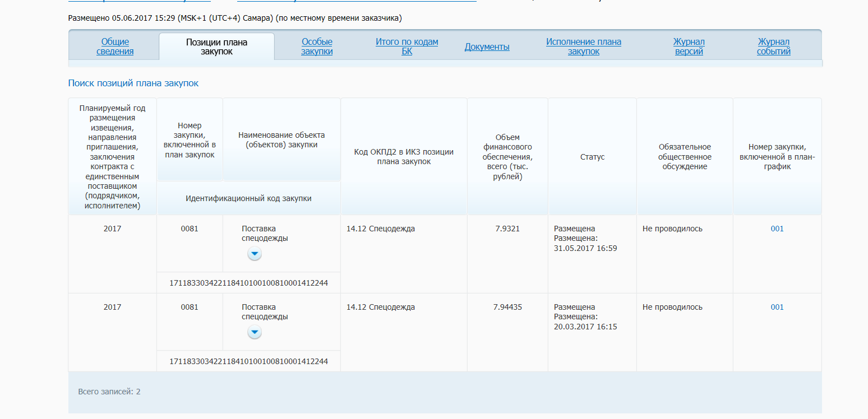Click the Обязательное общественное обсуждение header
Image resolution: width=868 pixels, height=419 pixels.
pyautogui.click(x=685, y=157)
